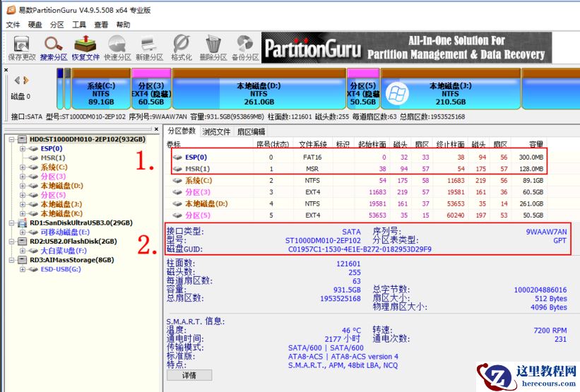Screen dimensions: 580x392
Task: Expand the 可移动磁盘(E:) tree node
Action: (x=23, y=232)
